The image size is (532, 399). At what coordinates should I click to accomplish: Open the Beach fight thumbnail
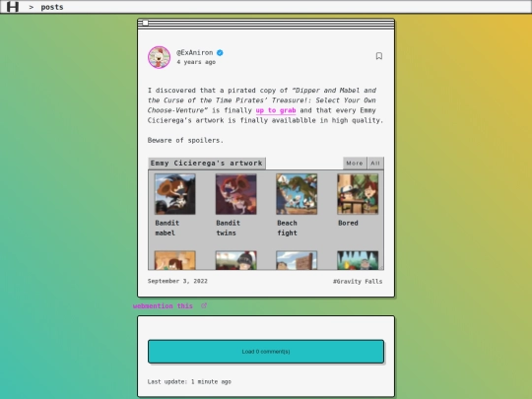[297, 194]
